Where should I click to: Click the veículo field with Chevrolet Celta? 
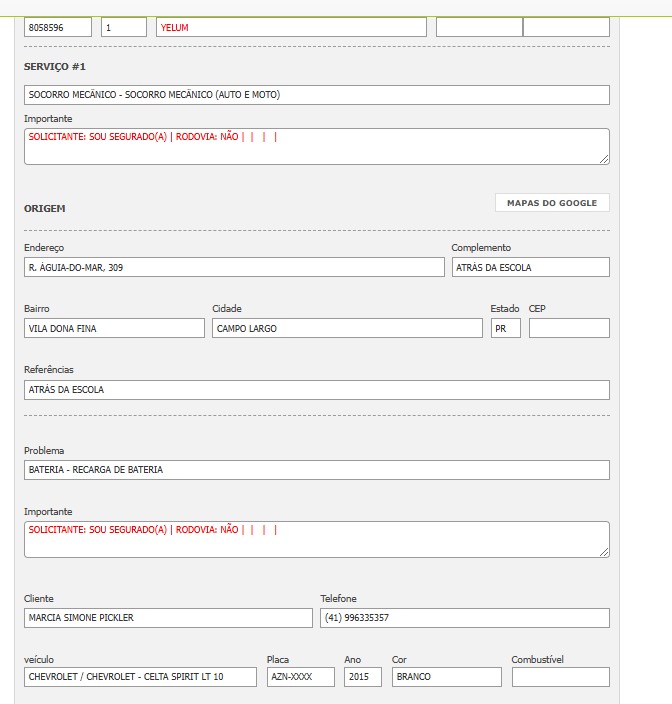click(x=140, y=677)
